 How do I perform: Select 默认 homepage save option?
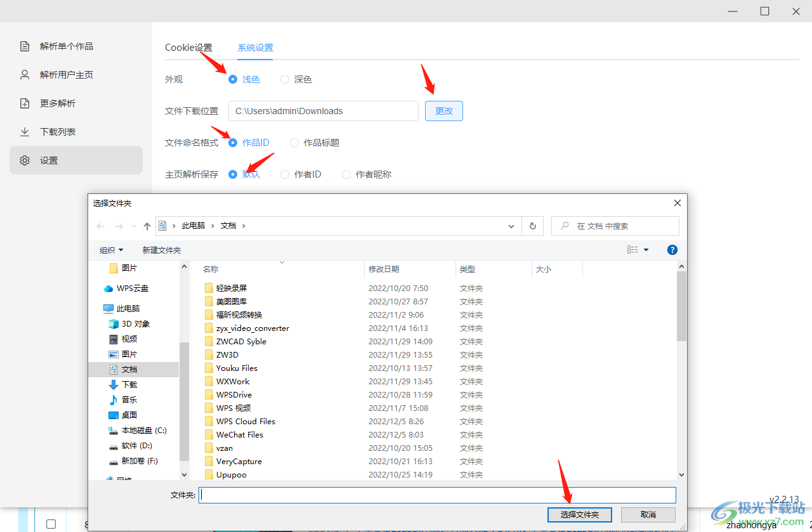[244, 174]
